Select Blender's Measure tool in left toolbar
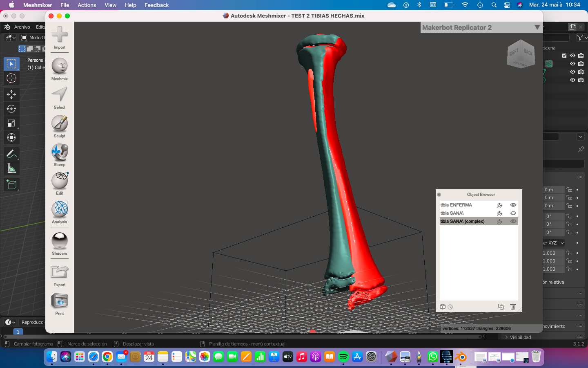Screen dimensions: 588x368 pyautogui.click(x=11, y=168)
